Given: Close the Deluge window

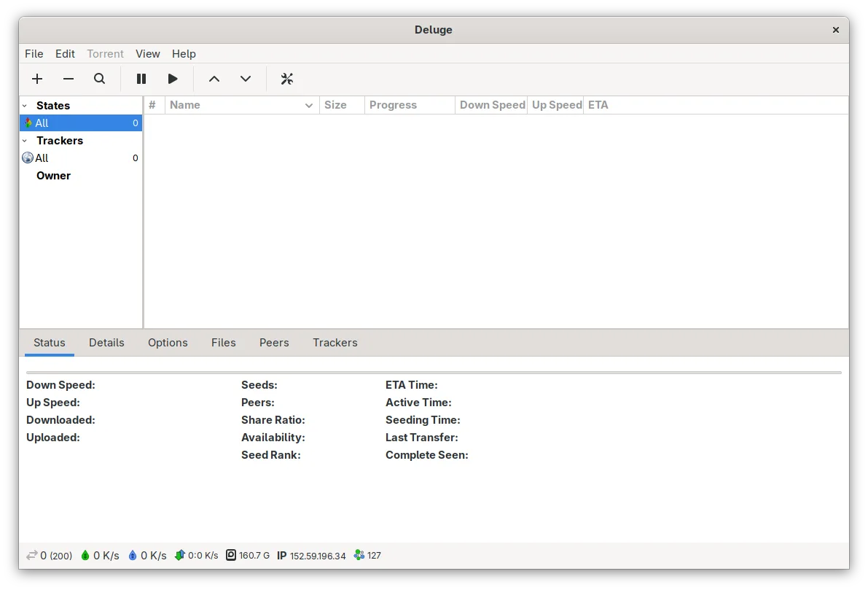Looking at the screenshot, I should [836, 30].
